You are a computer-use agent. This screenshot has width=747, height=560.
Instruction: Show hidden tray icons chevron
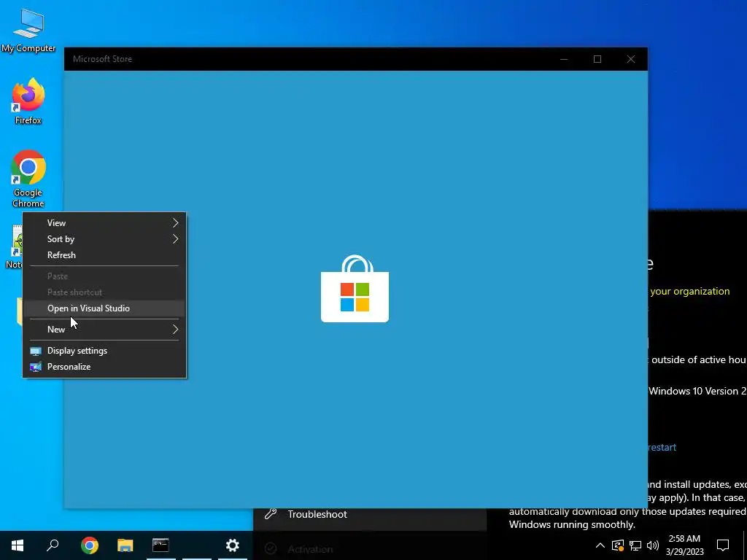[600, 545]
